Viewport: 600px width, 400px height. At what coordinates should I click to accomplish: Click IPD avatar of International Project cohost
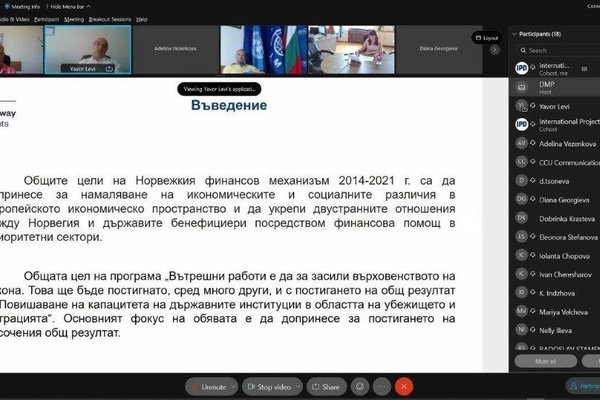pos(522,124)
